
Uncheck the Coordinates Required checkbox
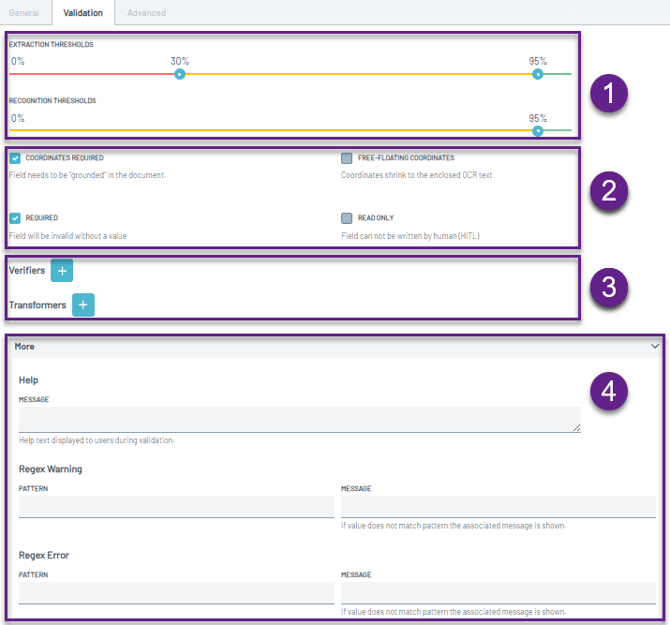tap(15, 158)
